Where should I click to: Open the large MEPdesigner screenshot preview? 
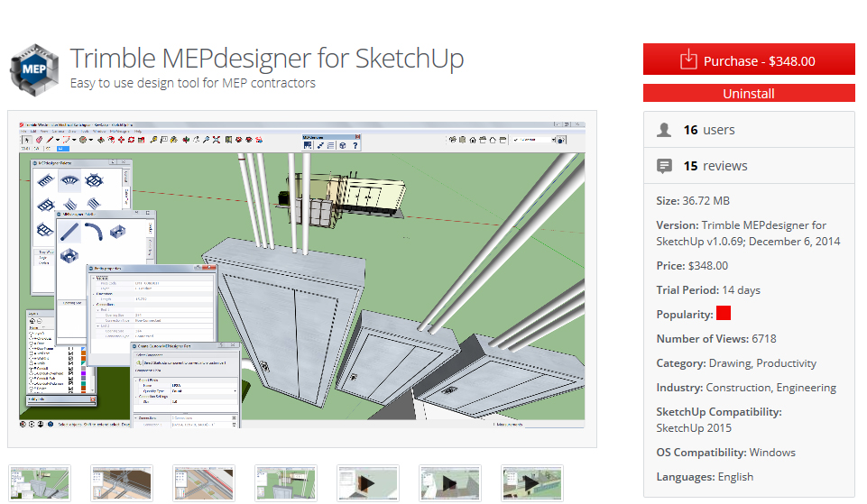click(302, 275)
